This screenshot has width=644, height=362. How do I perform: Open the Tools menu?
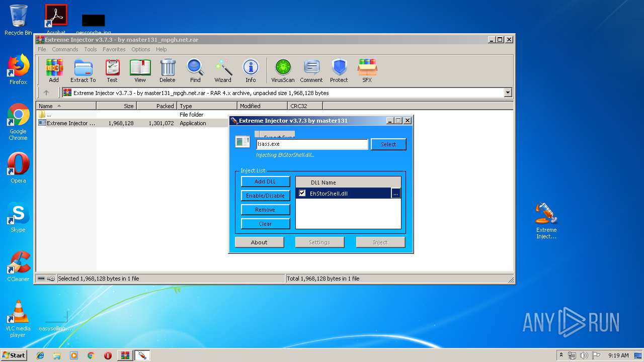click(x=91, y=49)
